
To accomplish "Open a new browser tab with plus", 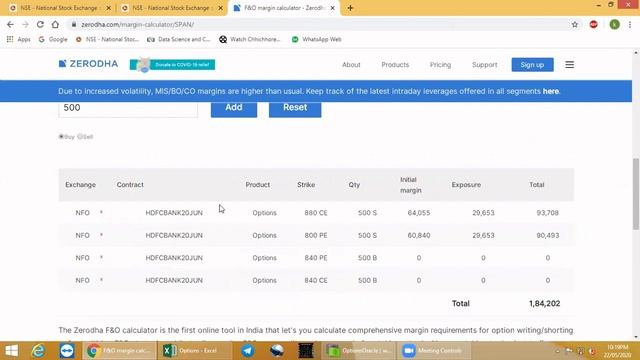I will click(350, 8).
